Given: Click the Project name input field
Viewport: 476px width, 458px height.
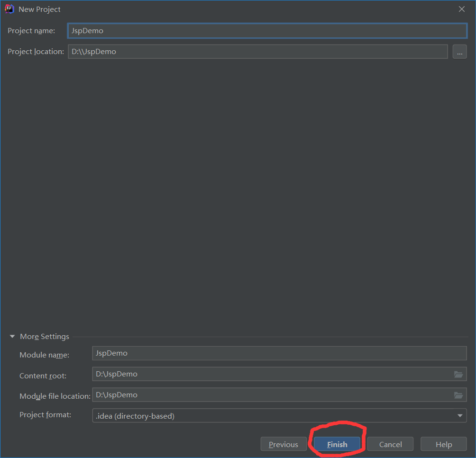Looking at the screenshot, I should click(267, 31).
